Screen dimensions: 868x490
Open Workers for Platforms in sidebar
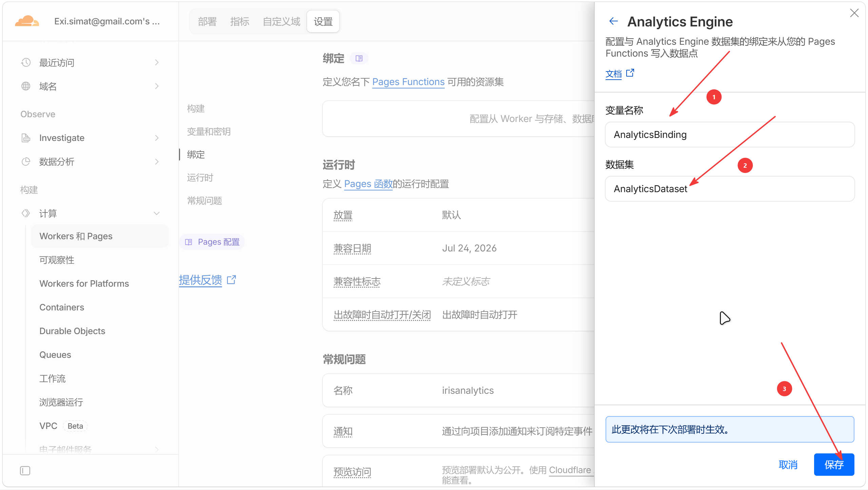[x=84, y=284]
